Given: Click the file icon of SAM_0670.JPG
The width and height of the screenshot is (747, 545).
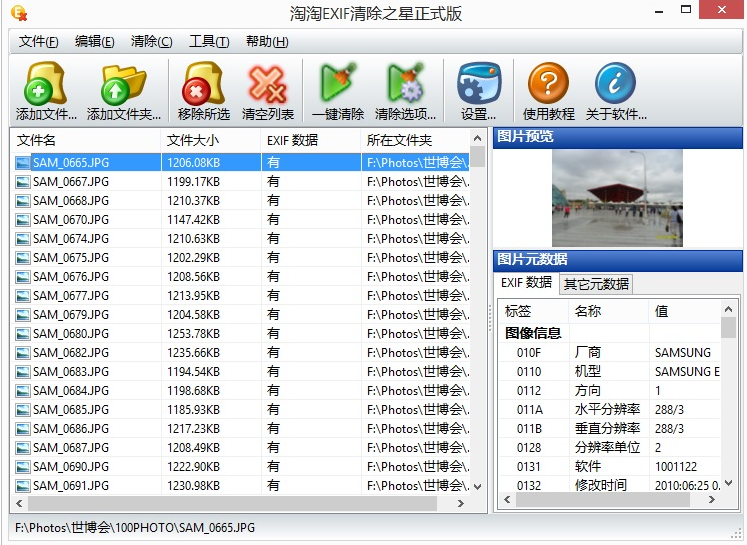Looking at the screenshot, I should click(x=22, y=220).
